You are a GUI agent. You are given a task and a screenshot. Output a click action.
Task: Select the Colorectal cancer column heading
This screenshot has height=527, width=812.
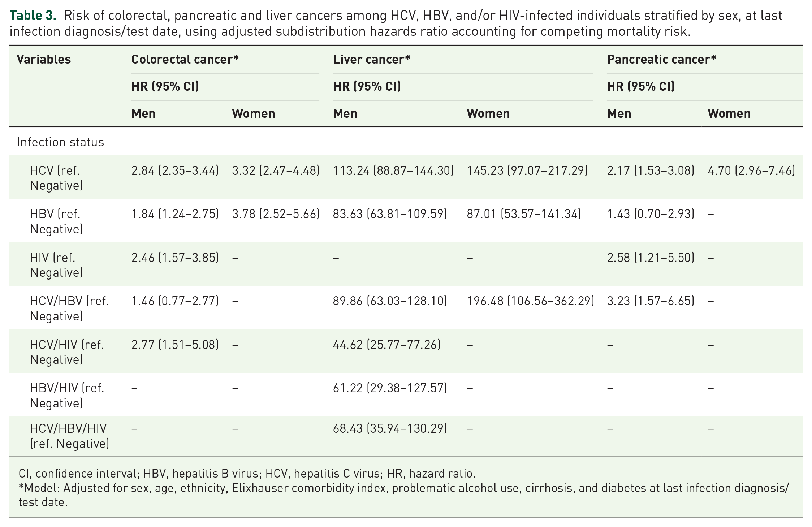pos(185,59)
